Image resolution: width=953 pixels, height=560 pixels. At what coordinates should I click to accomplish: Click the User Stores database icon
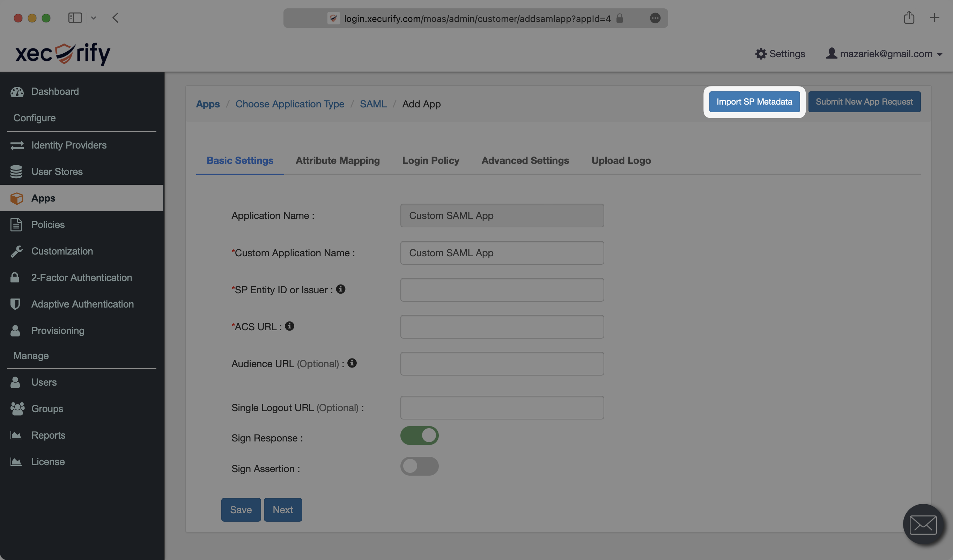16,172
